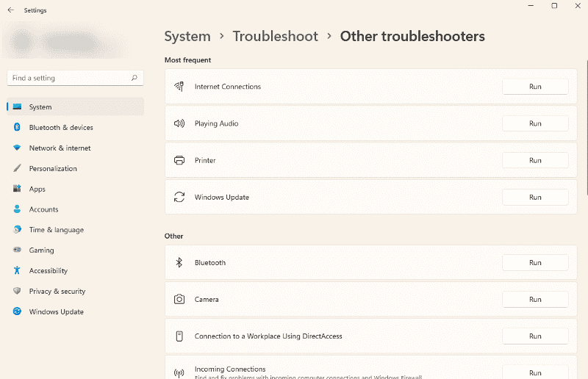588x379 pixels.
Task: Run the Internet Connections troubleshooter
Action: (x=534, y=87)
